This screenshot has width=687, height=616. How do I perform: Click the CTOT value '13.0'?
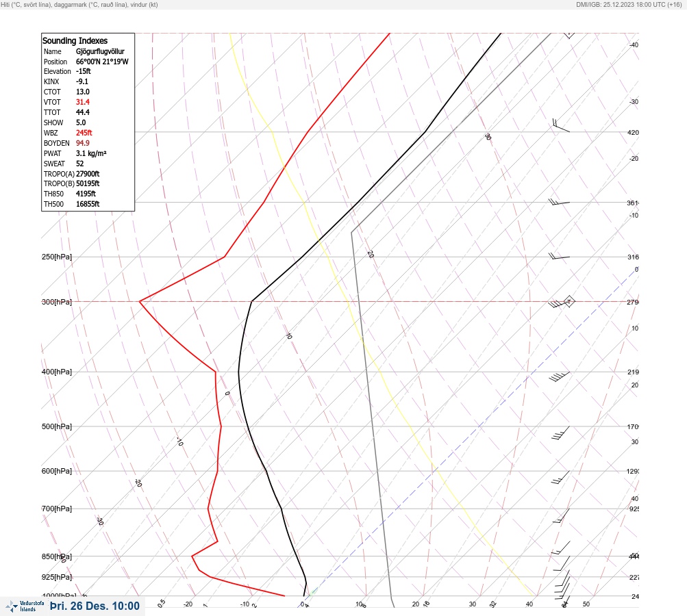click(x=83, y=92)
